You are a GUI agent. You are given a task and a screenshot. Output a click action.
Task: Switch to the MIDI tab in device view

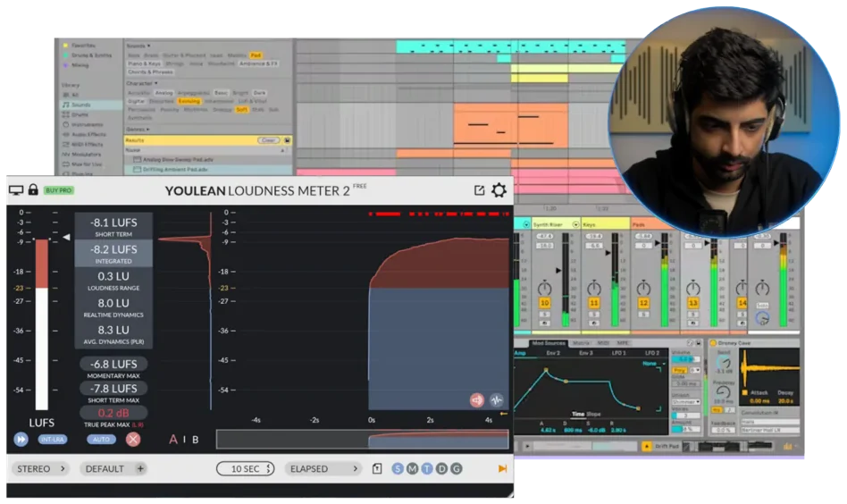(x=603, y=343)
